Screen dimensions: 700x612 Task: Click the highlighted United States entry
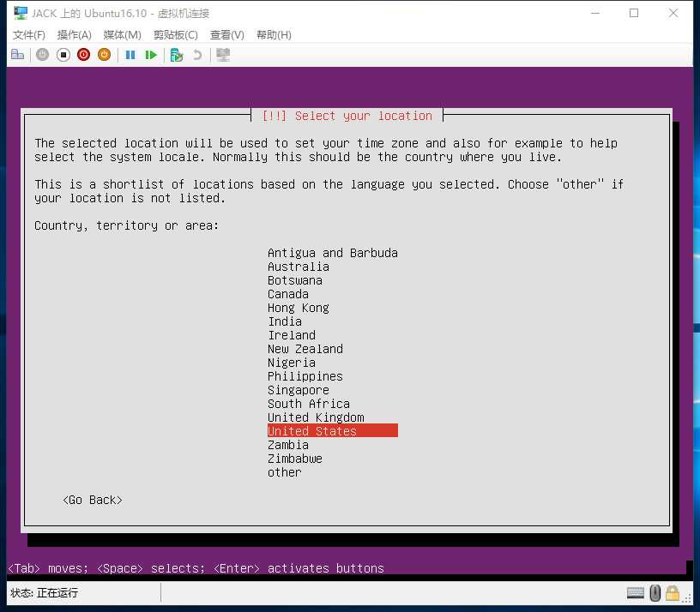click(x=333, y=431)
